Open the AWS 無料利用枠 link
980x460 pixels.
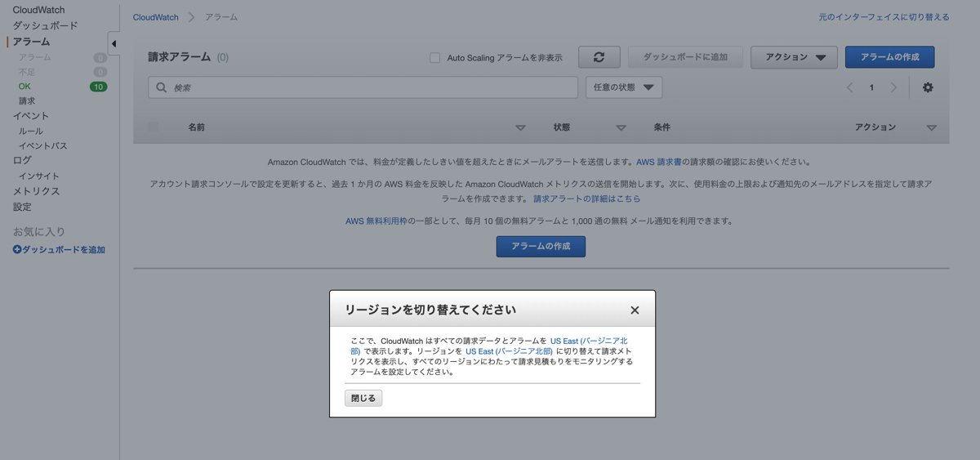[x=376, y=221]
